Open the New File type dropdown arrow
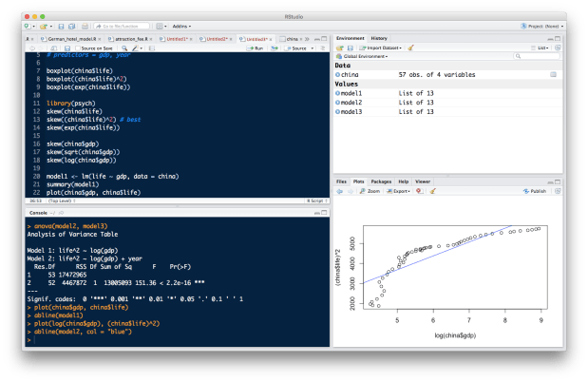Image resolution: width=588 pixels, height=382 pixels. [33, 27]
